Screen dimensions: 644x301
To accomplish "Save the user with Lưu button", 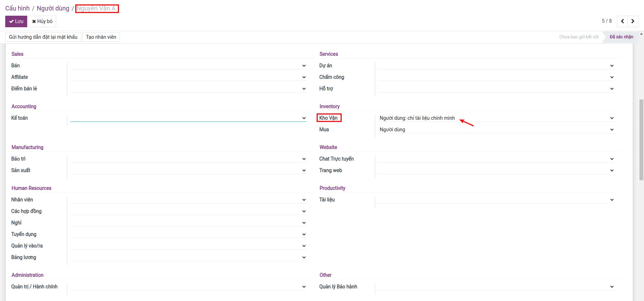I will click(16, 21).
